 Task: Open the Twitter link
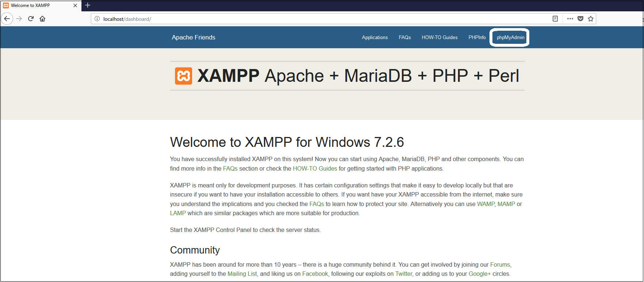tap(404, 274)
